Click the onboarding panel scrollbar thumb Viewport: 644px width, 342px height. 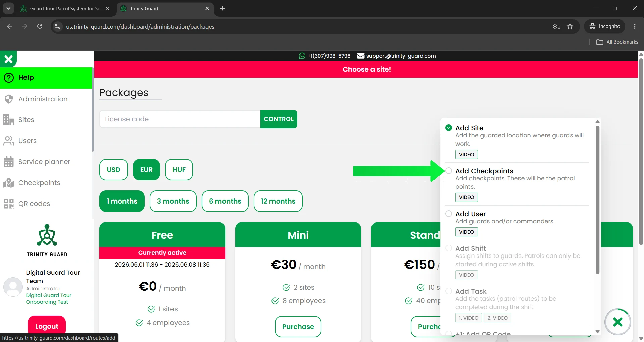point(597,200)
